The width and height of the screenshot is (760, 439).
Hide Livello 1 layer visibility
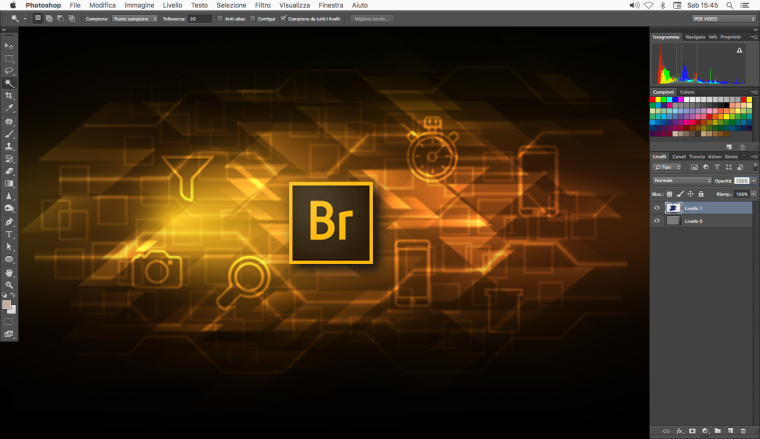(x=657, y=208)
